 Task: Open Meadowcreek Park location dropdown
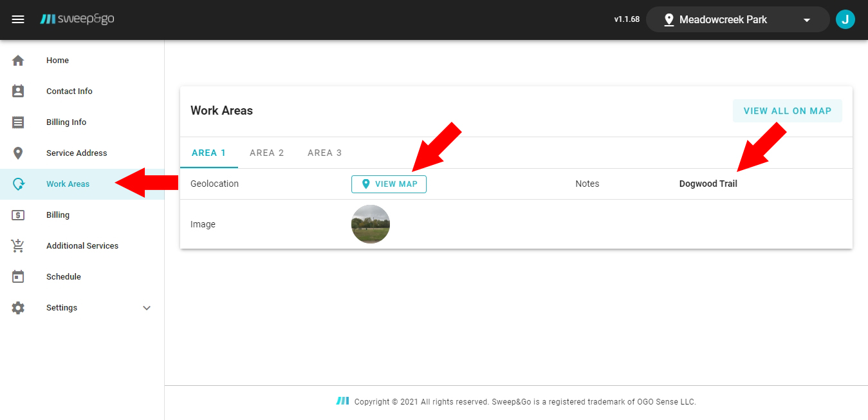737,20
